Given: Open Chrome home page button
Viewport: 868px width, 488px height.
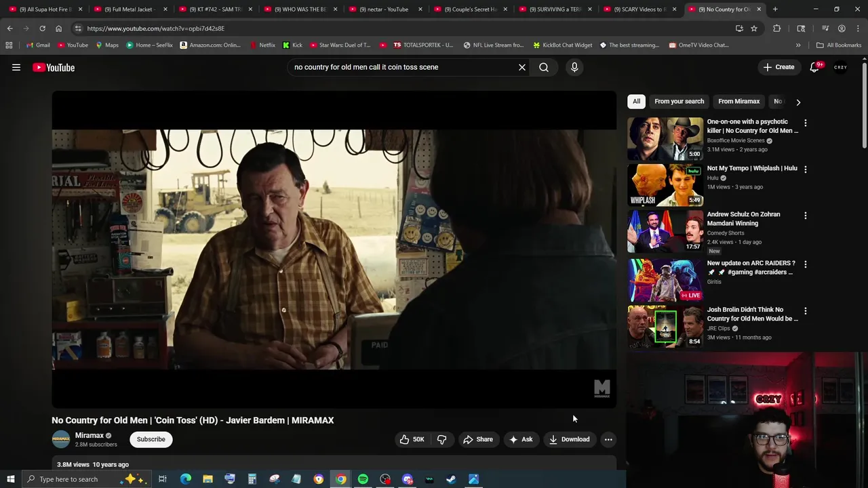Looking at the screenshot, I should [x=58, y=28].
